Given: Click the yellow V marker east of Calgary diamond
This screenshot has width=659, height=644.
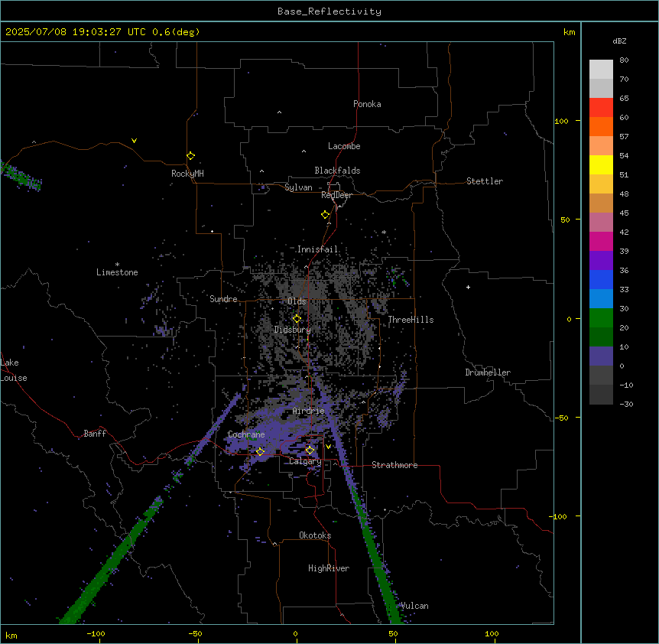Looking at the screenshot, I should [328, 447].
